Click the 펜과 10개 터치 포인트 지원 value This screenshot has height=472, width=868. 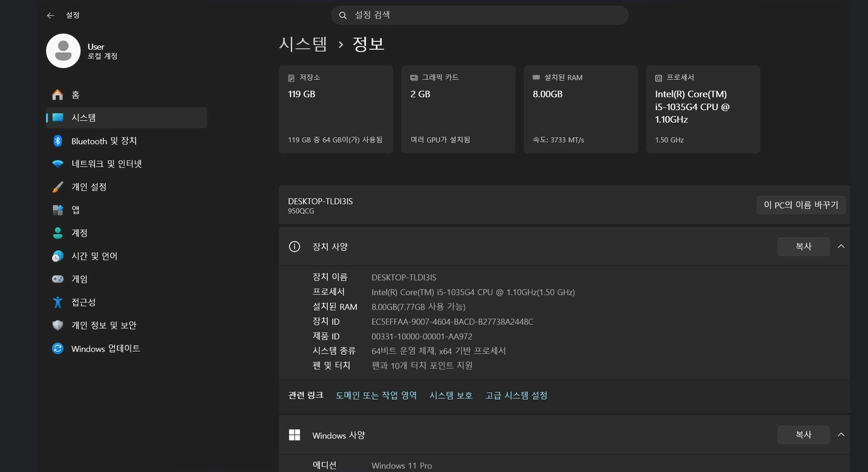tap(422, 366)
